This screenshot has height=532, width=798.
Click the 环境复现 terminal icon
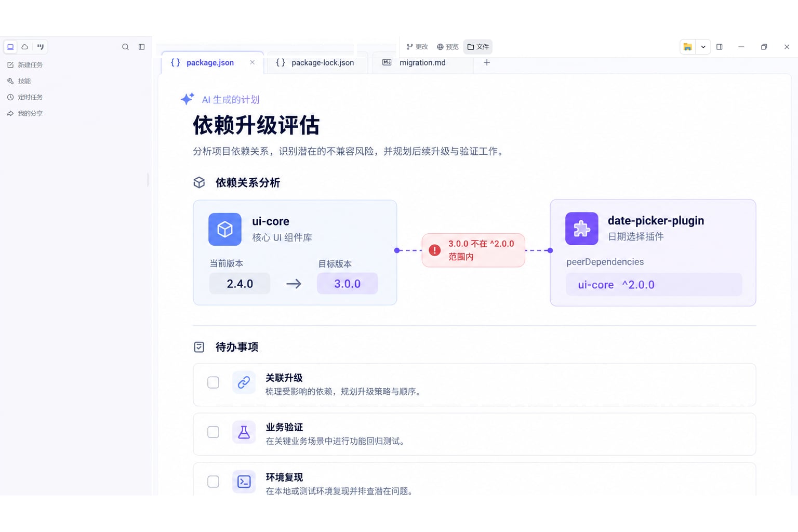(244, 482)
